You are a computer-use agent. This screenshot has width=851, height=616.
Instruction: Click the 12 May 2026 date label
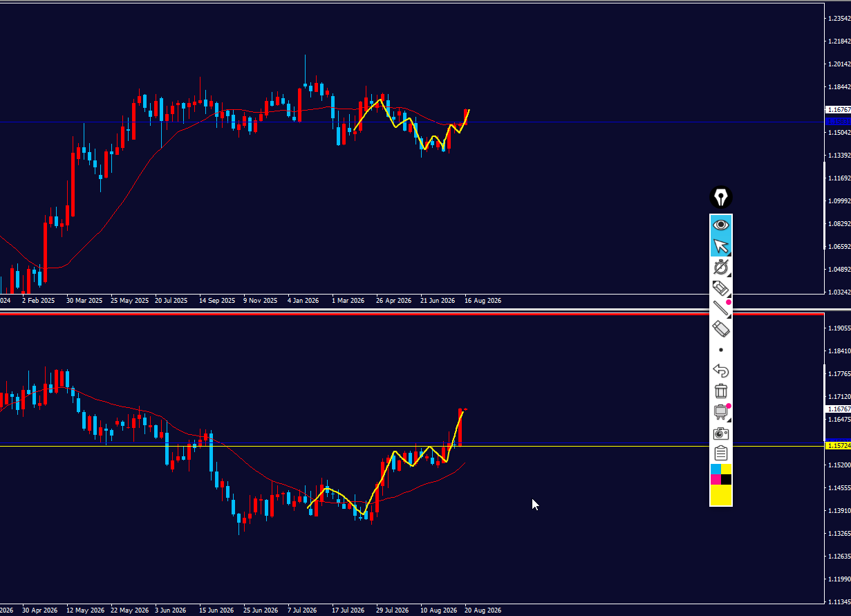click(x=85, y=610)
